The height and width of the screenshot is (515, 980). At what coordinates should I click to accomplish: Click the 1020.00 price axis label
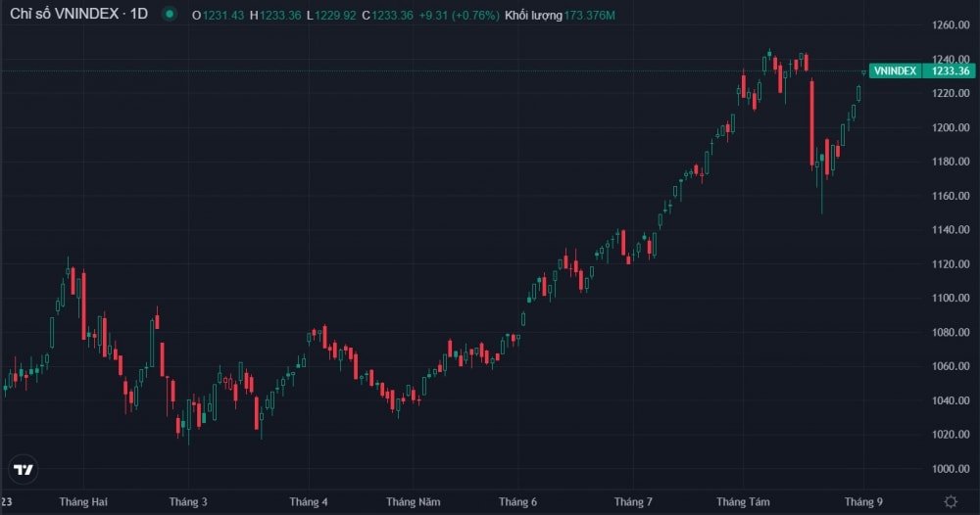(x=951, y=434)
